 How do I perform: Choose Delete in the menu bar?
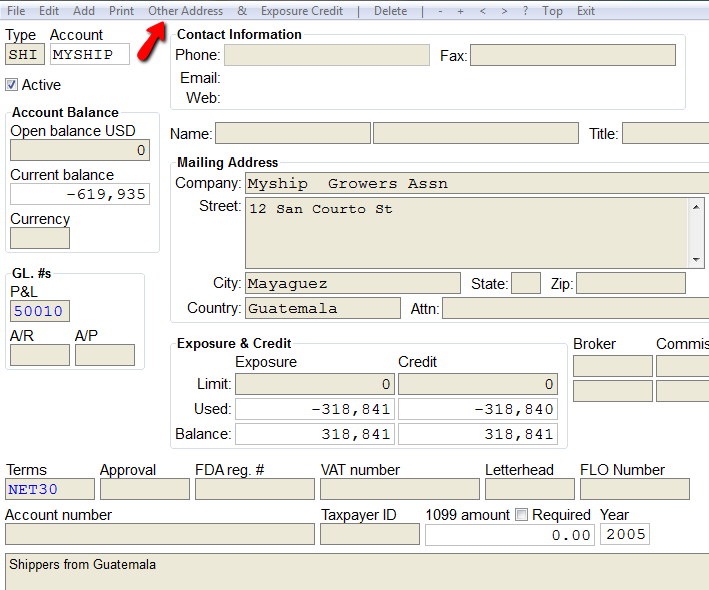[390, 11]
